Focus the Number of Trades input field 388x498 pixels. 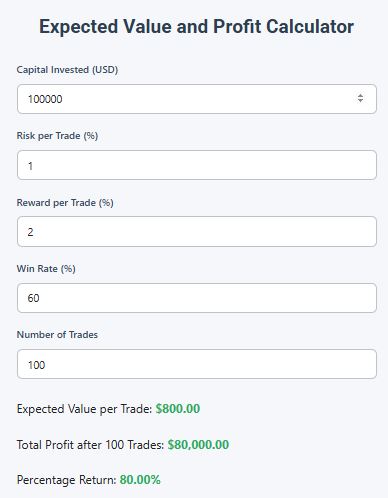click(197, 364)
